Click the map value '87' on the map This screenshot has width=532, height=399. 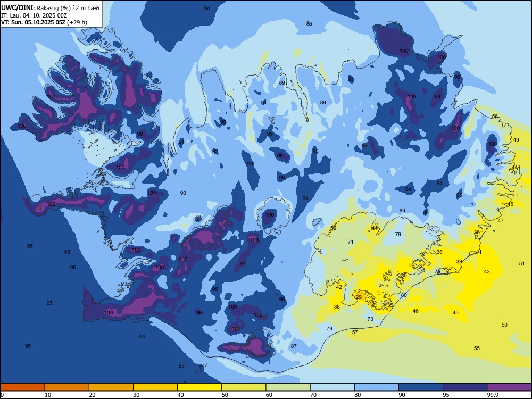tap(294, 346)
